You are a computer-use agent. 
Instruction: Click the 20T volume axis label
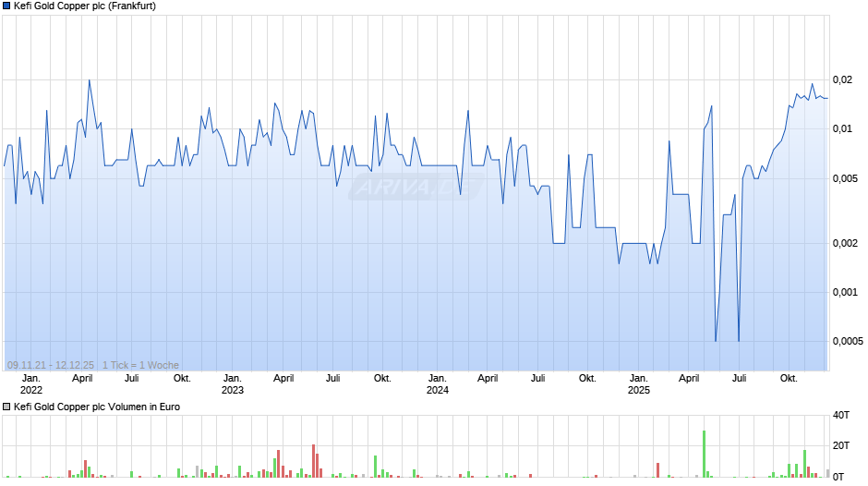841,445
